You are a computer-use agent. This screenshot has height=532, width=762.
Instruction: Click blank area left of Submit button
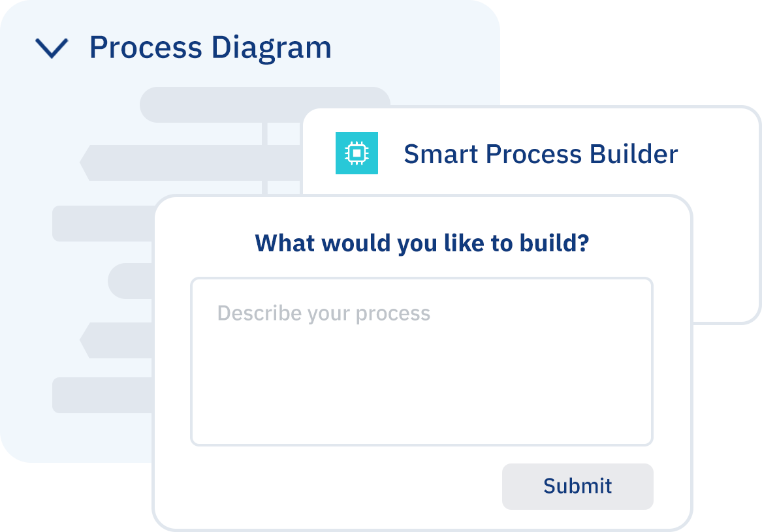pyautogui.click(x=326, y=486)
